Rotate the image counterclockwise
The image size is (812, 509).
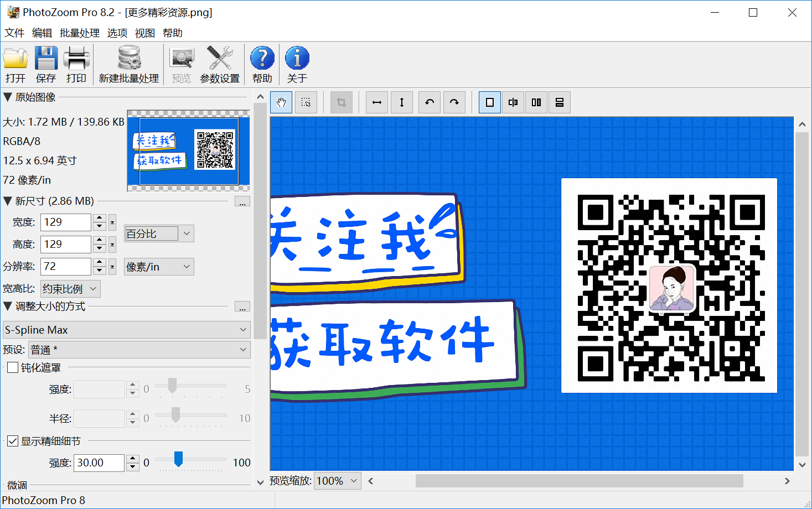[x=430, y=102]
